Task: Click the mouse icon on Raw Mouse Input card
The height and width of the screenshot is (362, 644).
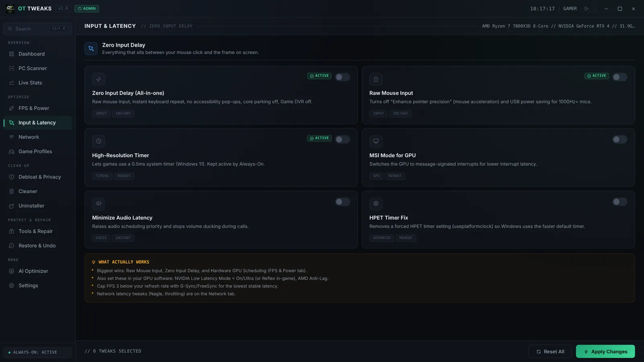Action: pos(376,79)
